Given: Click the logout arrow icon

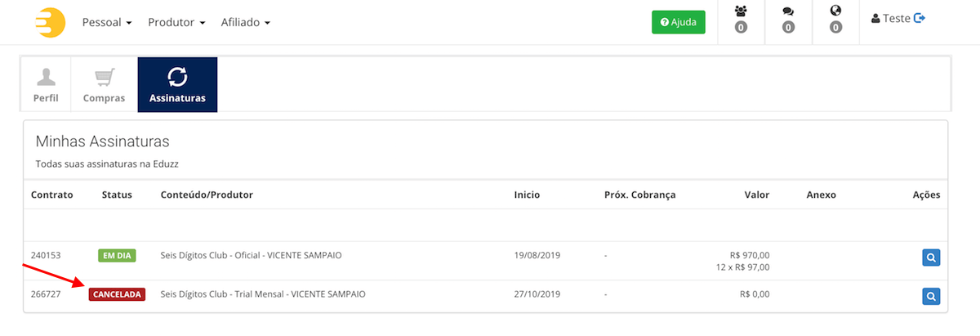Looking at the screenshot, I should 920,18.
